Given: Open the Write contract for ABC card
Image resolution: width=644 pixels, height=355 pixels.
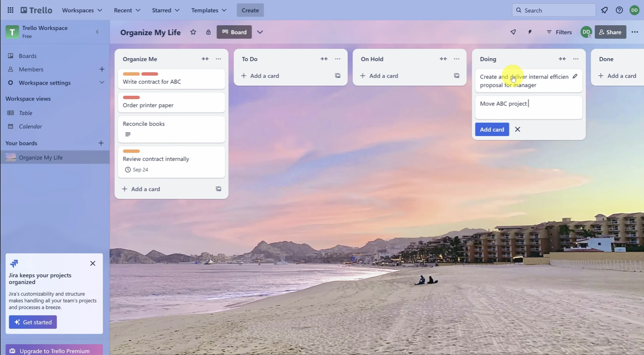Looking at the screenshot, I should 172,79.
